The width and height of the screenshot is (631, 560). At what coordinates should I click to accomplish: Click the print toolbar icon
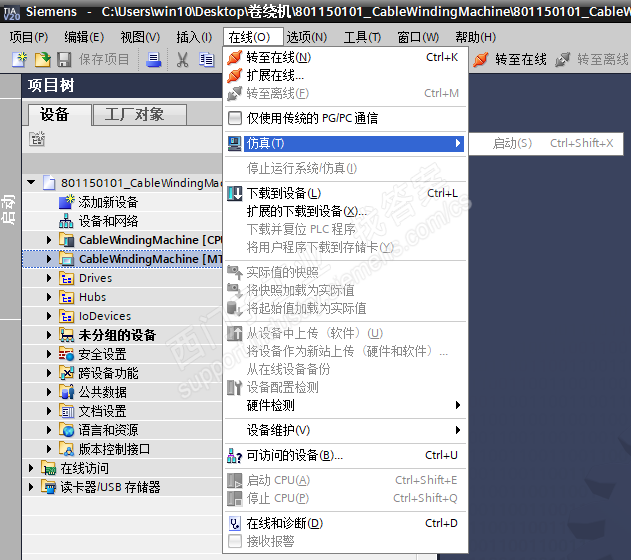[x=153, y=60]
